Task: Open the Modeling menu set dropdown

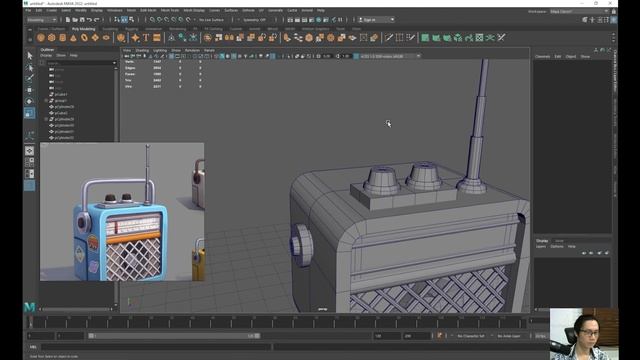Action: [42, 20]
